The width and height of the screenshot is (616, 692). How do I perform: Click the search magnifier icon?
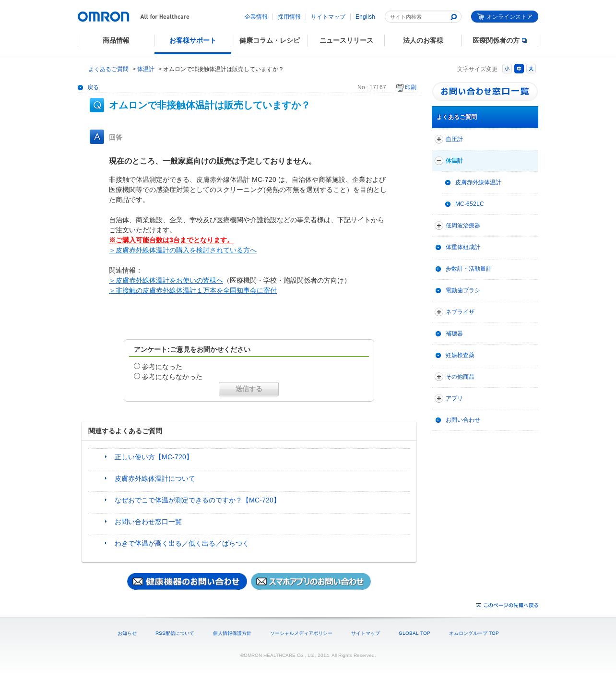click(453, 17)
